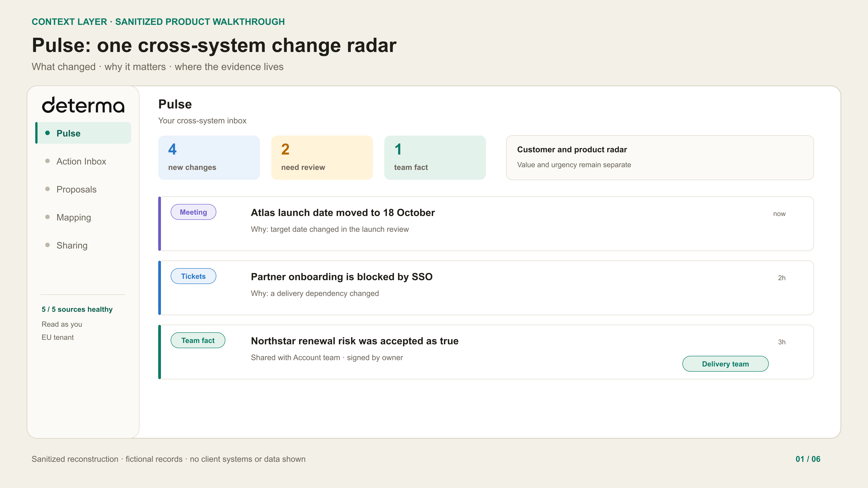This screenshot has width=868, height=488.
Task: Select Mapping from the sidebar
Action: pos(74,217)
